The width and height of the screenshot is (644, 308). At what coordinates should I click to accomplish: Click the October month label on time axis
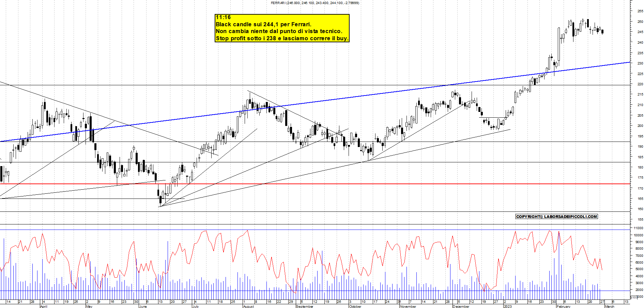click(355, 306)
